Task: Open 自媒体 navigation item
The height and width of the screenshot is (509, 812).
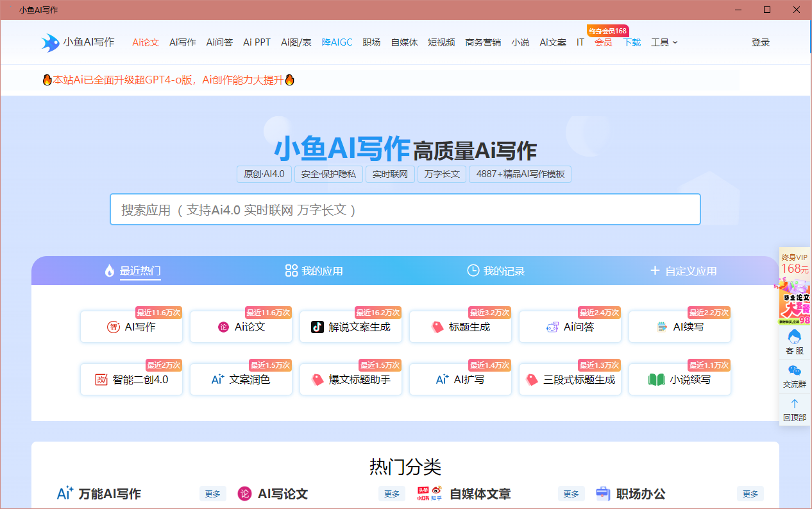Action: pos(404,42)
